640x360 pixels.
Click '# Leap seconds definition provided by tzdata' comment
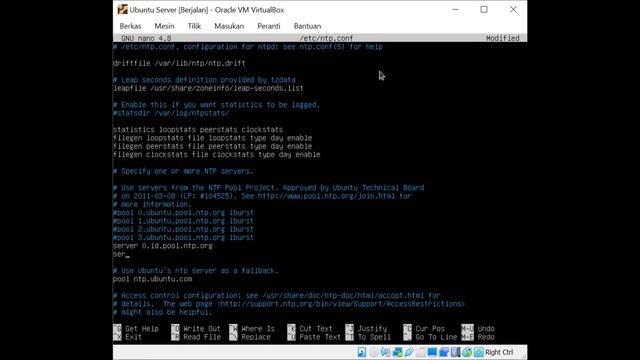click(x=204, y=80)
